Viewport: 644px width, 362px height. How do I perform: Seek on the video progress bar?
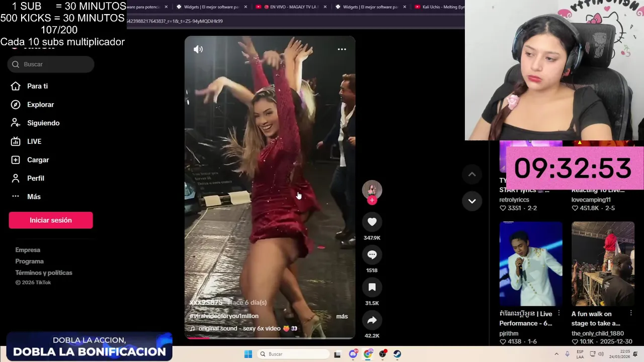(x=270, y=338)
